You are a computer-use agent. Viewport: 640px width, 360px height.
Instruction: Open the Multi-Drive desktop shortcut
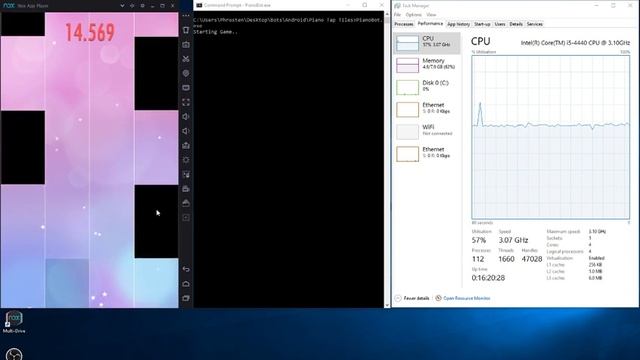coord(14,322)
